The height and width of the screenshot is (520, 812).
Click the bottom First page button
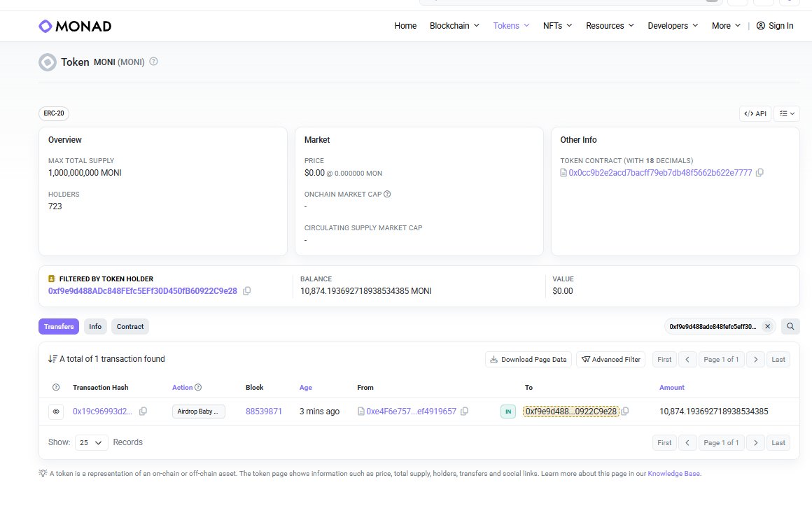coord(664,443)
